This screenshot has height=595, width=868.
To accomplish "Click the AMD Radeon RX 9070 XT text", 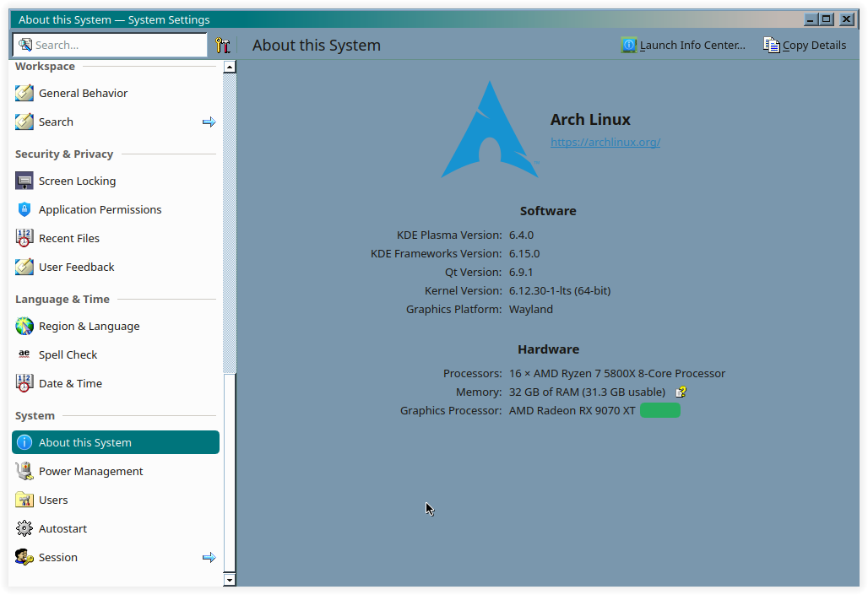I will tap(572, 411).
